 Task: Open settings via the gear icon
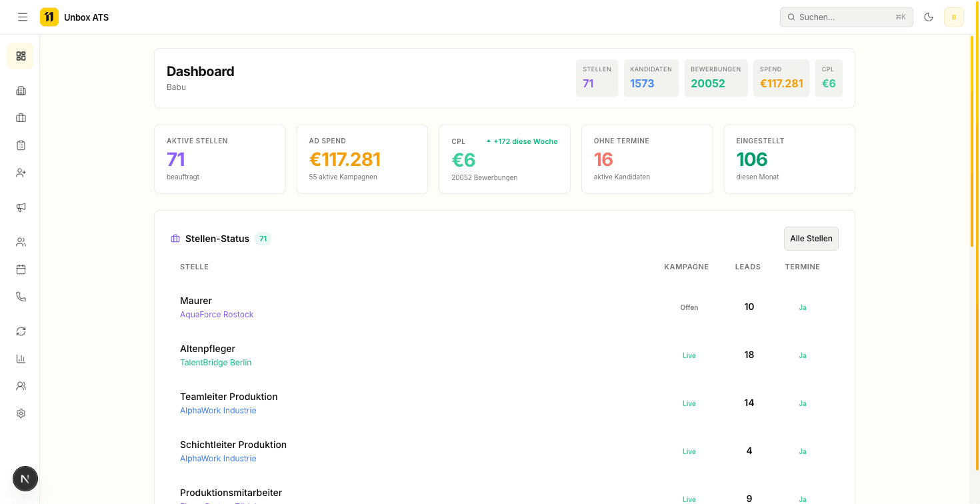point(20,413)
